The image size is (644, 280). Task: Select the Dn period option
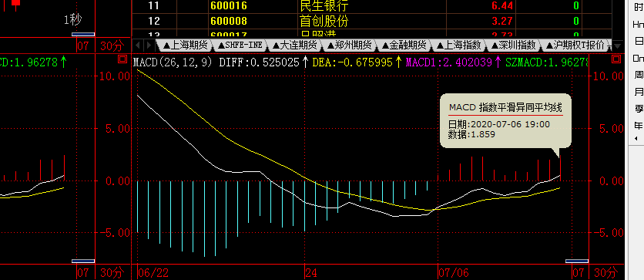[x=639, y=58]
